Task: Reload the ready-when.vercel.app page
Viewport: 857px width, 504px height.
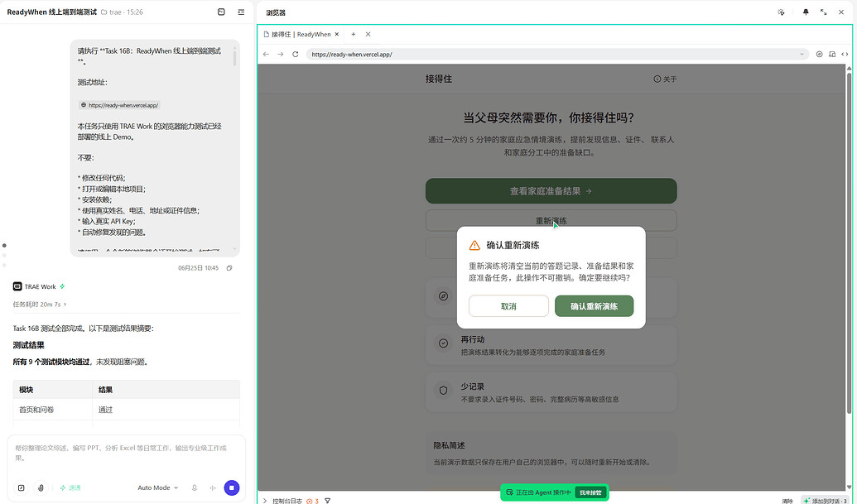Action: coord(295,54)
